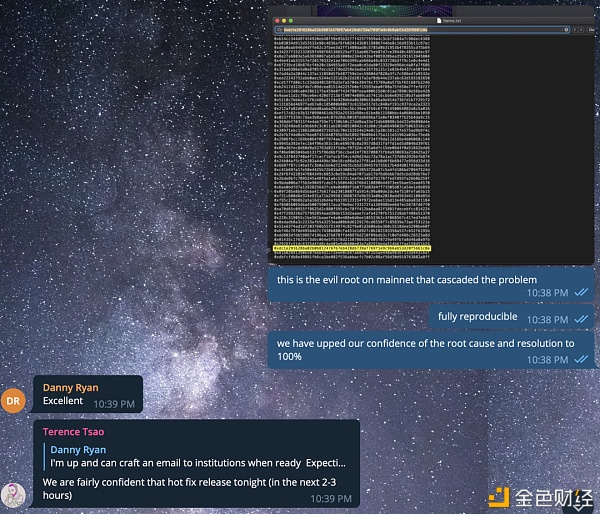Click read checkmarks on 'fully reproducible' message
This screenshot has width=600, height=514.
point(581,319)
